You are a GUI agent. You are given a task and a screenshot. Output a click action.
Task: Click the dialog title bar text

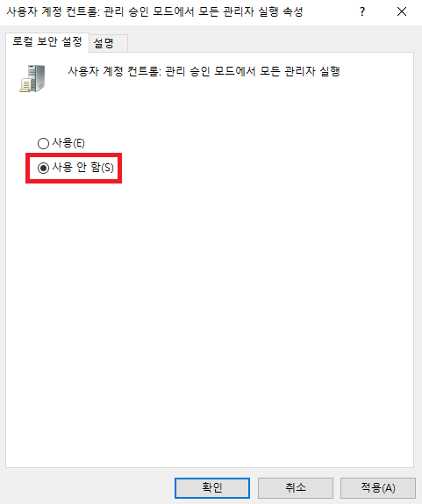tap(154, 12)
